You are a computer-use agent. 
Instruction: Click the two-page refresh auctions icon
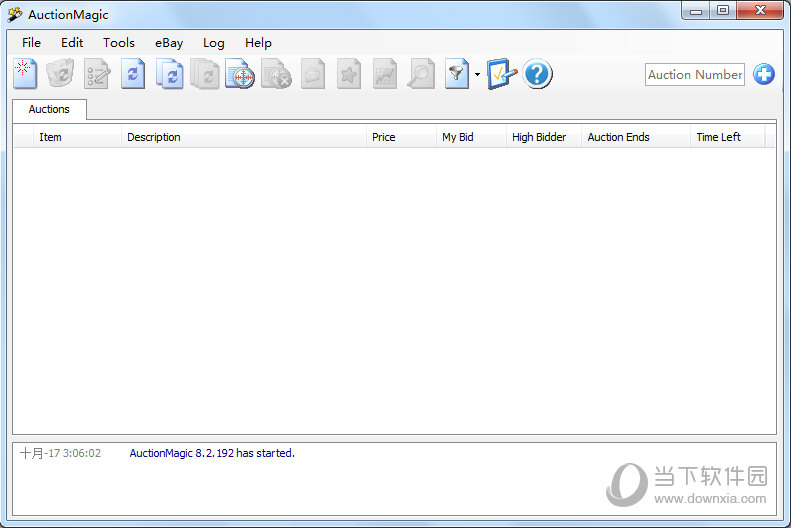click(170, 74)
